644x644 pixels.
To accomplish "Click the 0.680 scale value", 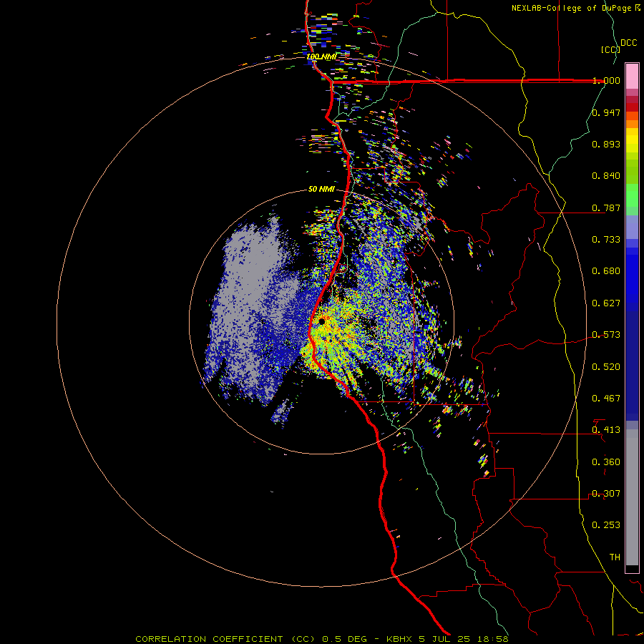I will click(x=606, y=271).
